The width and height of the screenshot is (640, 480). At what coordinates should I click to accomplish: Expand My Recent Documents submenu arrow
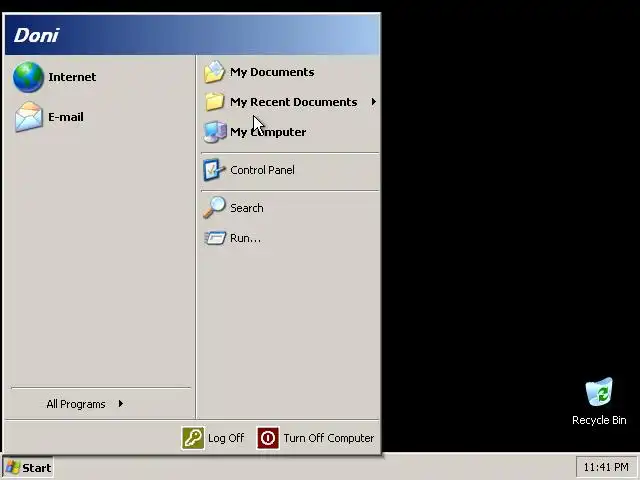pos(373,102)
